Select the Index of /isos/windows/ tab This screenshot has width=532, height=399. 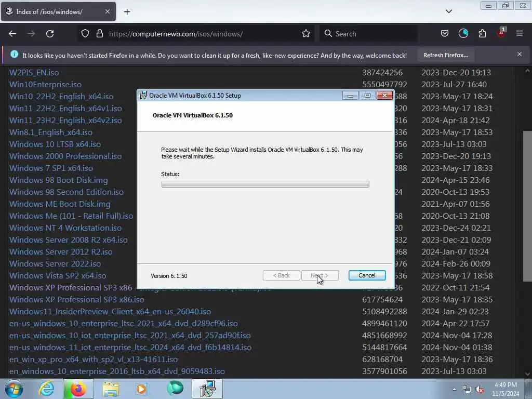(58, 11)
